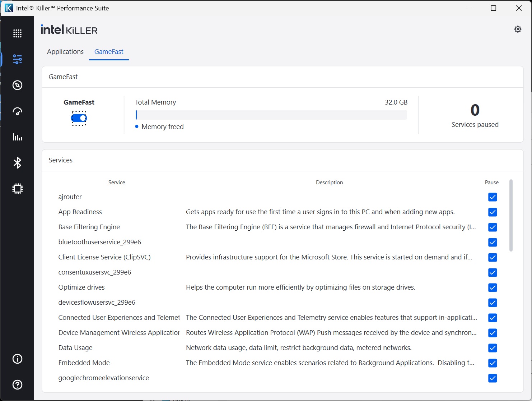Screen dimensions: 532x401
Task: Select the App Readiness service name
Action: coord(80,212)
